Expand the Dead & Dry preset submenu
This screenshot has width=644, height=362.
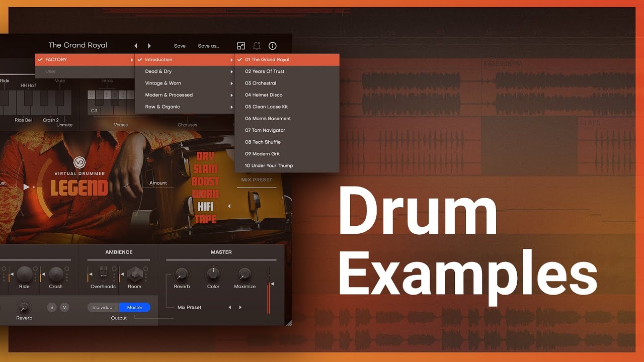184,71
